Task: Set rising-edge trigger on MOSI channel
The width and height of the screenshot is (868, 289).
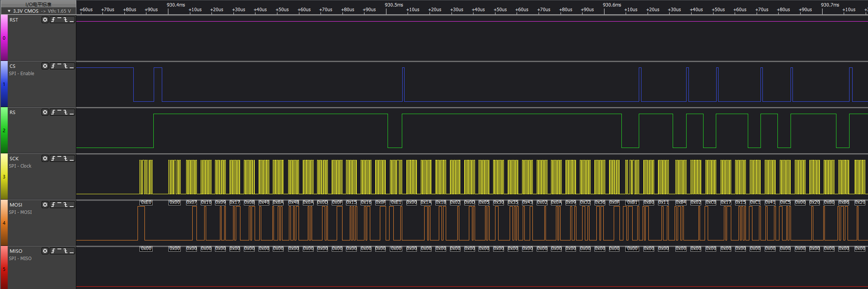Action: [53, 205]
